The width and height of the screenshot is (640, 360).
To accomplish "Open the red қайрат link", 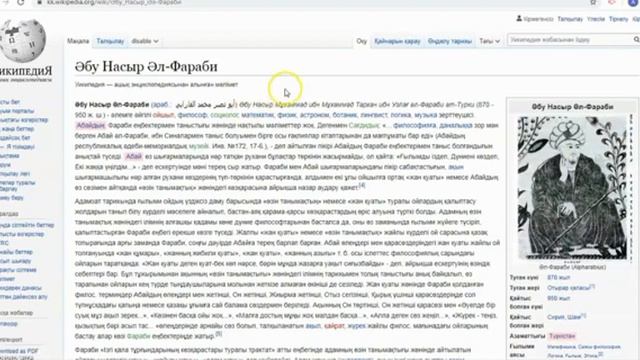I will [x=334, y=326].
